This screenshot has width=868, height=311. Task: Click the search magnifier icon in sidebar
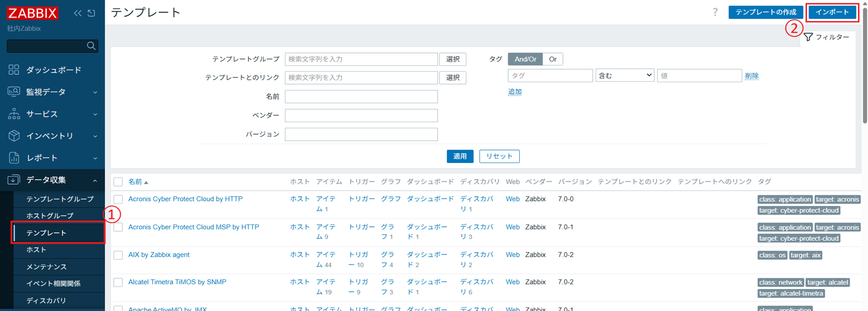click(91, 46)
